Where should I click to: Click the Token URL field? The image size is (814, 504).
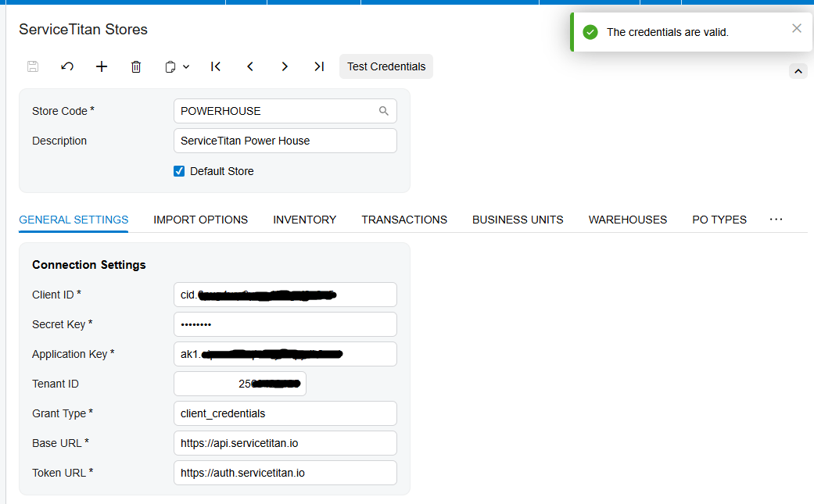click(285, 473)
